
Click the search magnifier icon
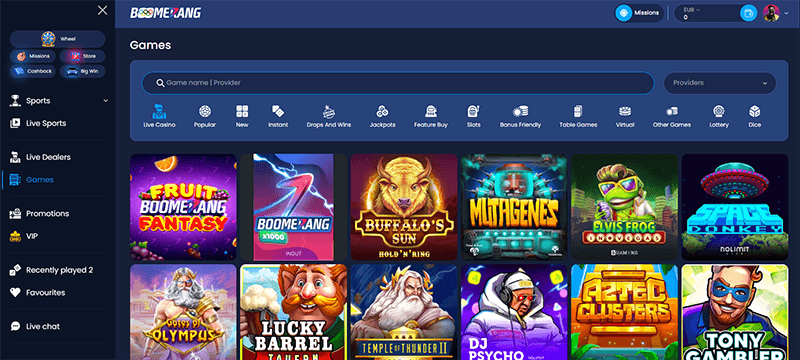coord(160,83)
